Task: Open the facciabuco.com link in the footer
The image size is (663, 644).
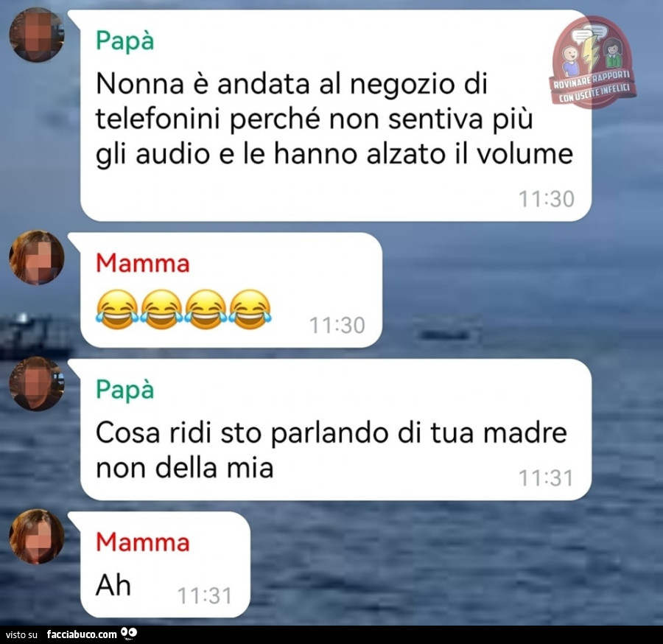Action: click(82, 634)
